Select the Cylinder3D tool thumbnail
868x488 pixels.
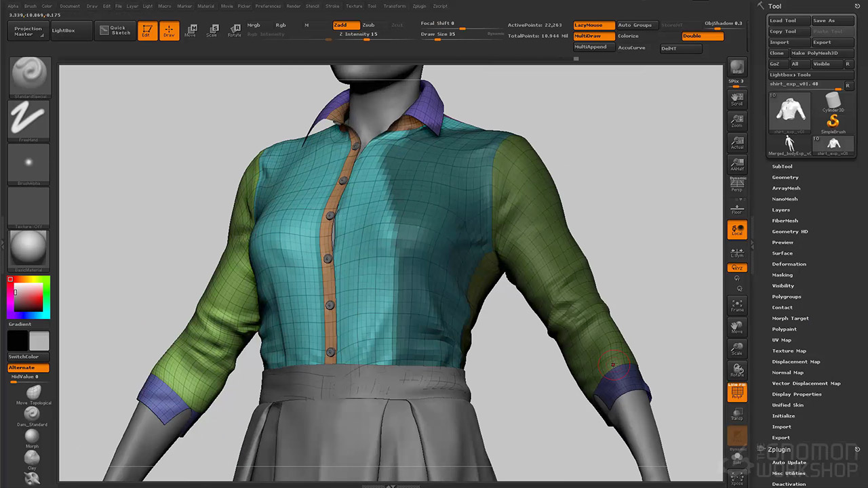pyautogui.click(x=833, y=102)
